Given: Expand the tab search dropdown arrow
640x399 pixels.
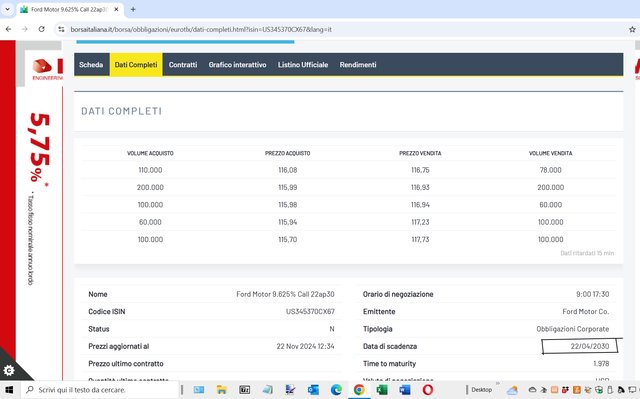Looking at the screenshot, I should coord(7,9).
